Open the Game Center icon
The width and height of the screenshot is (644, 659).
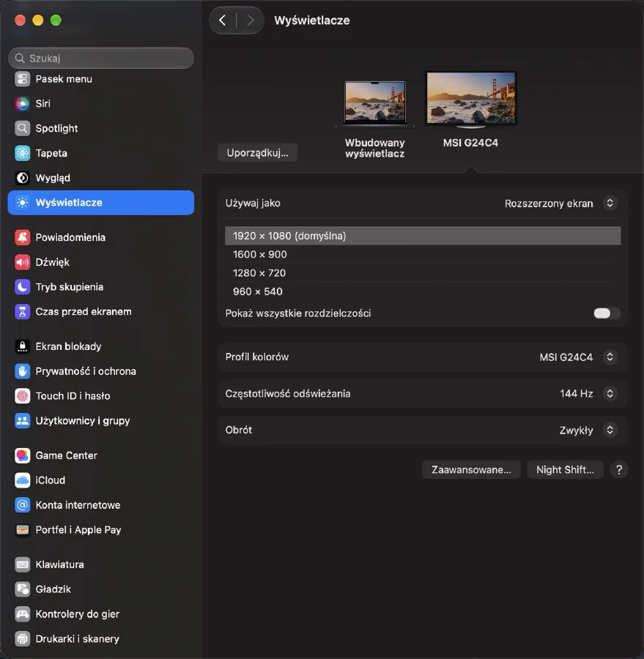22,455
